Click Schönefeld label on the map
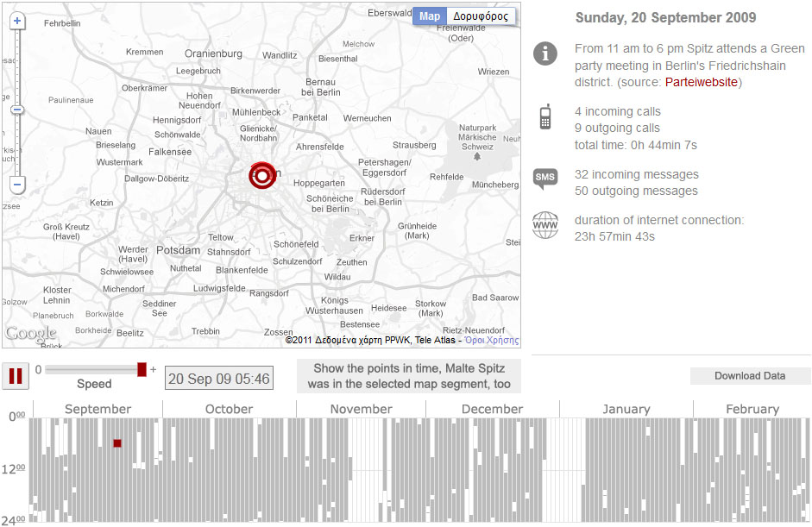 coord(296,244)
